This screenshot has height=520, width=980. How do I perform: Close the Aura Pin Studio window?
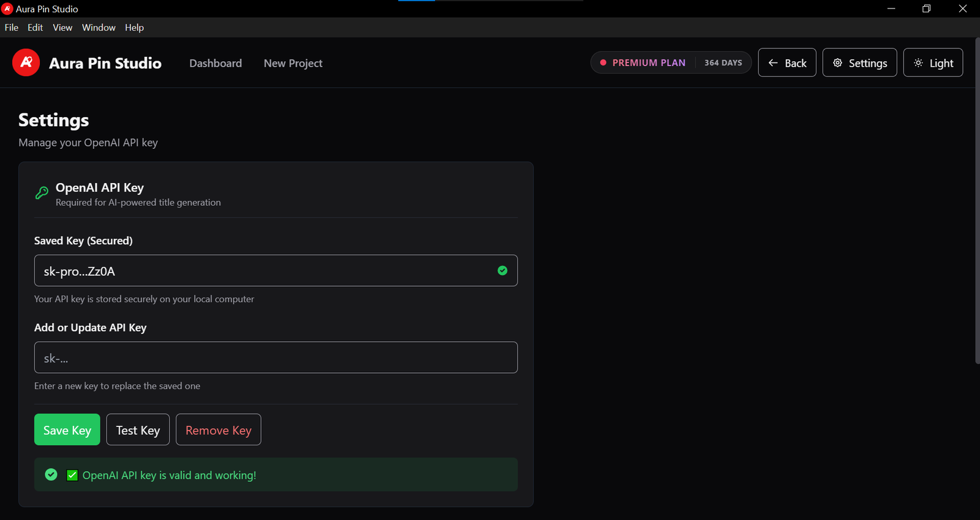pyautogui.click(x=962, y=9)
